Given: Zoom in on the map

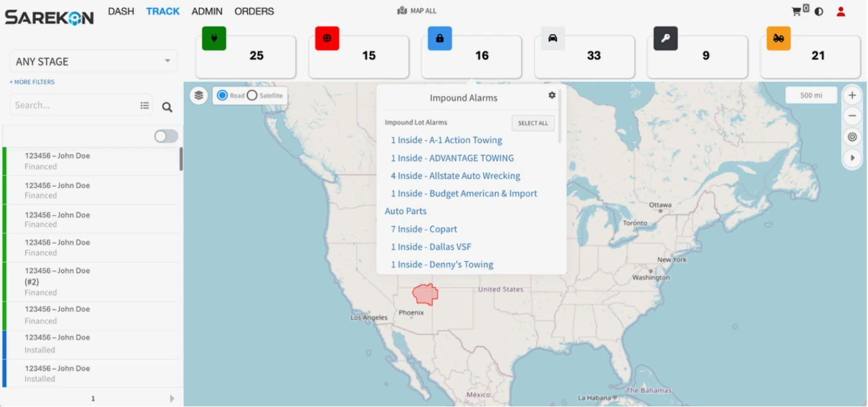Looking at the screenshot, I should point(852,96).
